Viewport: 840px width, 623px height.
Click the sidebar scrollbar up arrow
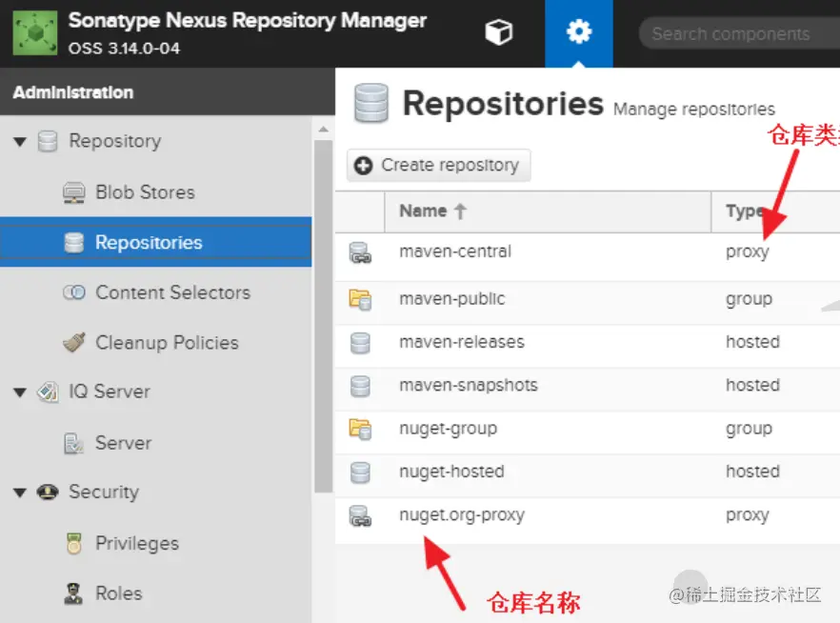pos(323,130)
